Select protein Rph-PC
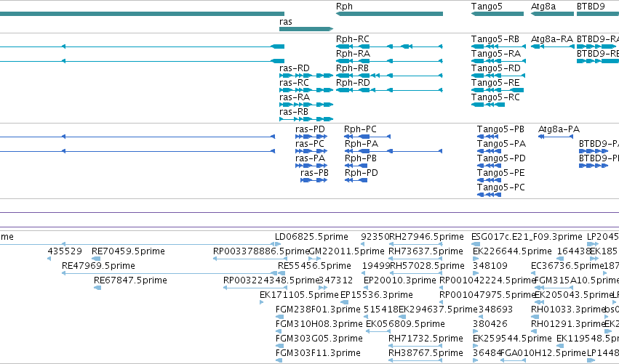 [360, 129]
